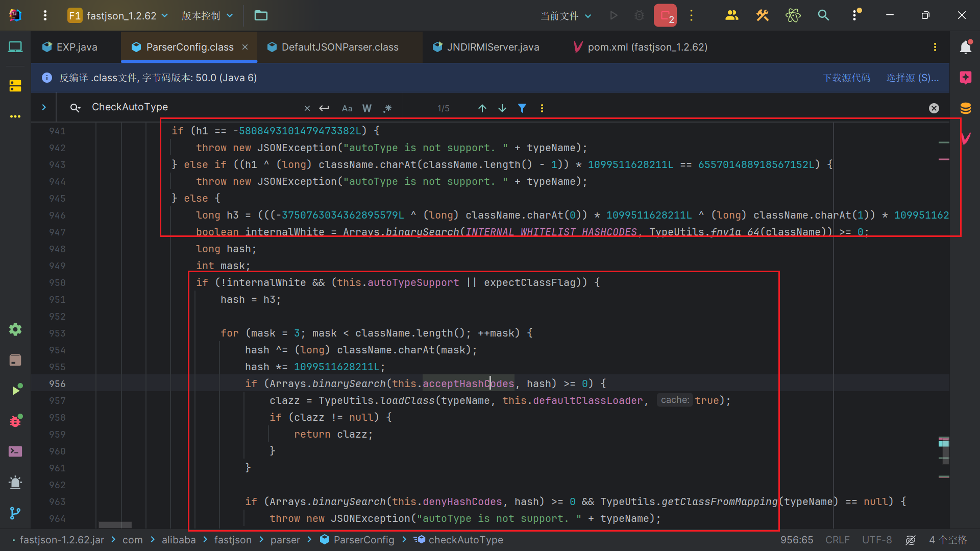Open more run actions dots menu
Image resolution: width=980 pixels, height=551 pixels.
692,16
